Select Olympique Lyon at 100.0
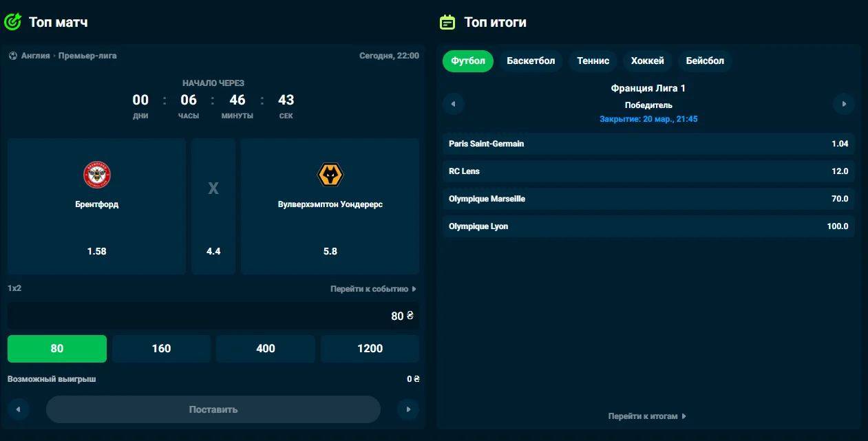This screenshot has width=868, height=441. click(648, 226)
